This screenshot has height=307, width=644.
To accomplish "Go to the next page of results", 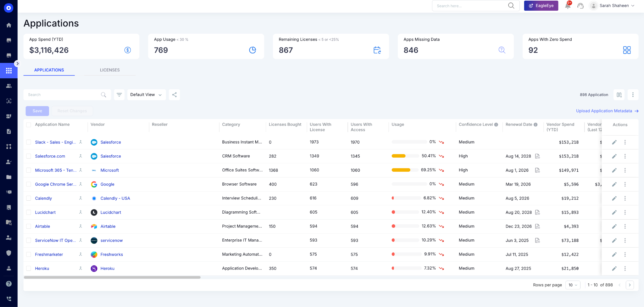I will 630,285.
